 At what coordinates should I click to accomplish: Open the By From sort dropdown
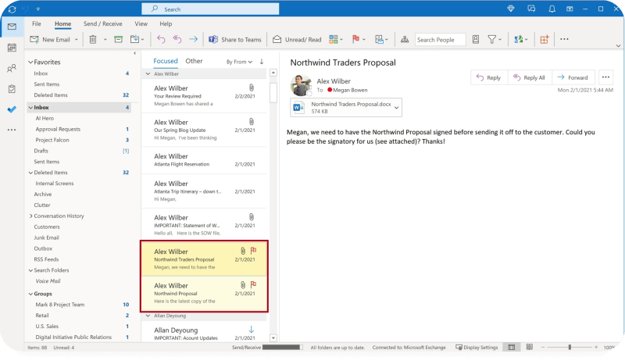point(239,62)
